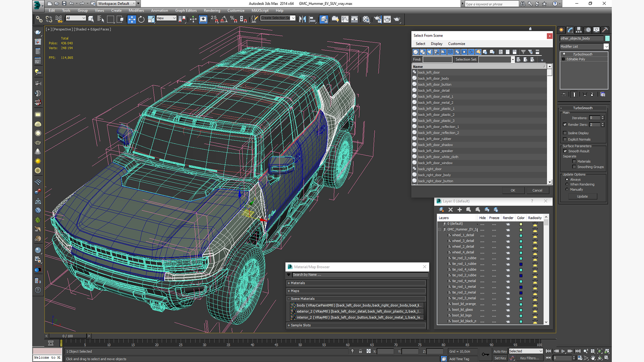Image resolution: width=644 pixels, height=362 pixels.
Task: Select the Link tool in main toolbar
Action: [x=39, y=19]
